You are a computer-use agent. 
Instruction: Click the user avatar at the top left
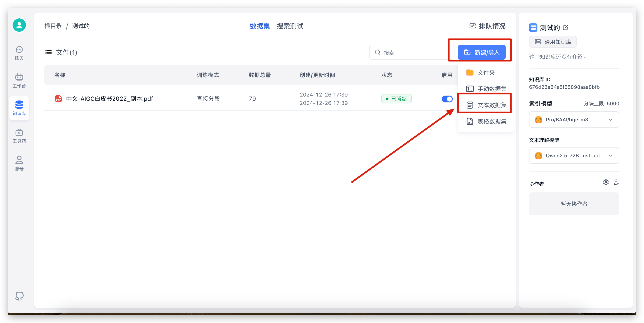(x=19, y=25)
